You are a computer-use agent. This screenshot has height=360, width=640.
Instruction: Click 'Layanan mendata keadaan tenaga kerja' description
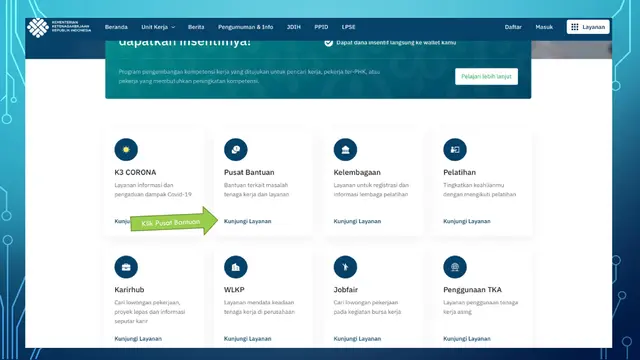coord(259,307)
